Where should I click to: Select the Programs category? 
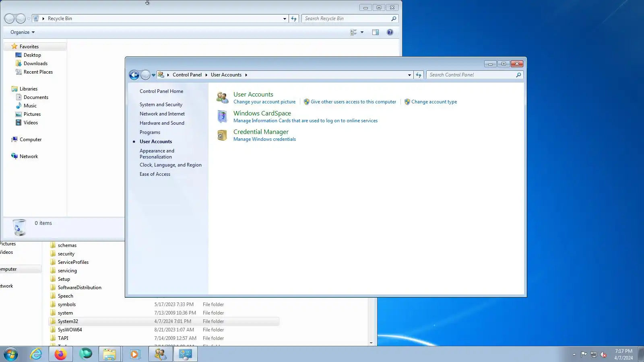pos(150,132)
